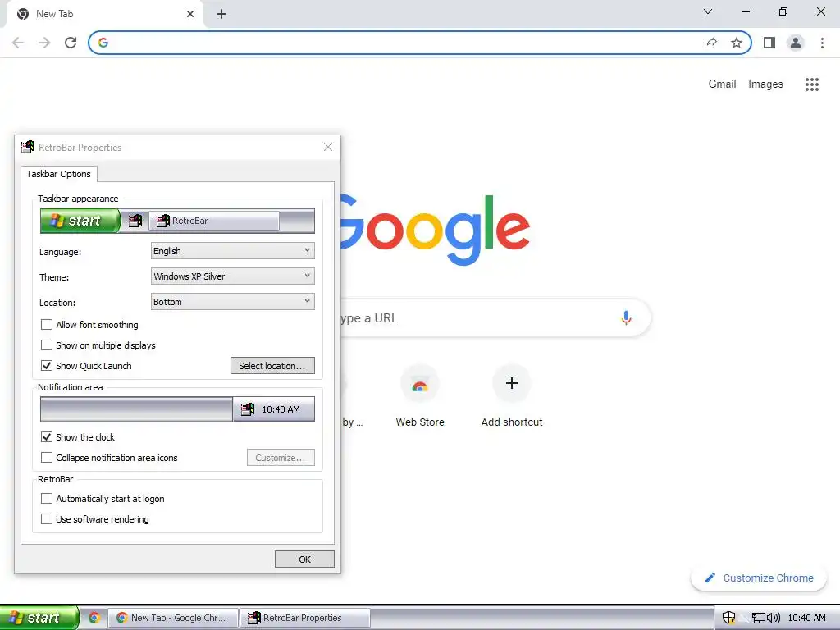Start voice search microphone
The height and width of the screenshot is (630, 840).
pos(626,317)
